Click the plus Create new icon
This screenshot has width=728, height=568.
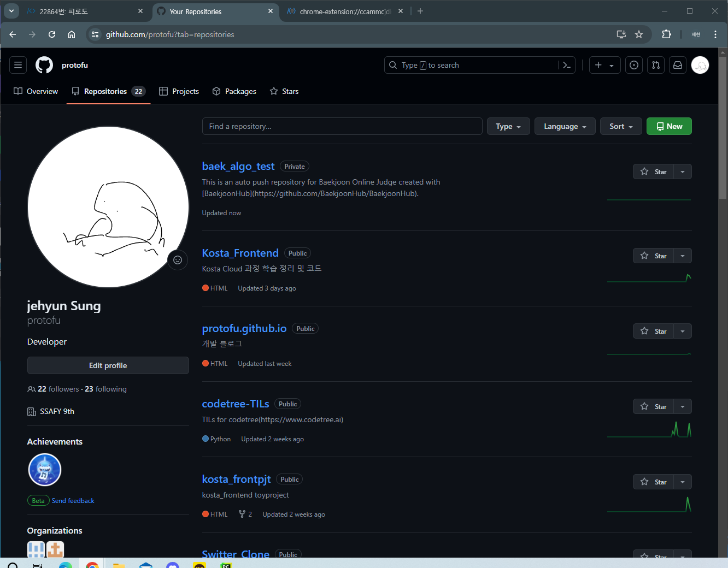tap(598, 65)
